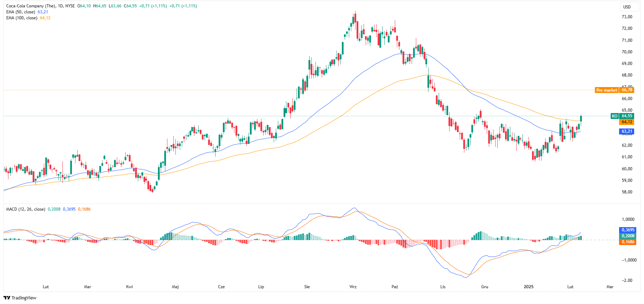Click the 64,12 value beside EMA 100 legend
The width and height of the screenshot is (644, 304).
coord(45,18)
